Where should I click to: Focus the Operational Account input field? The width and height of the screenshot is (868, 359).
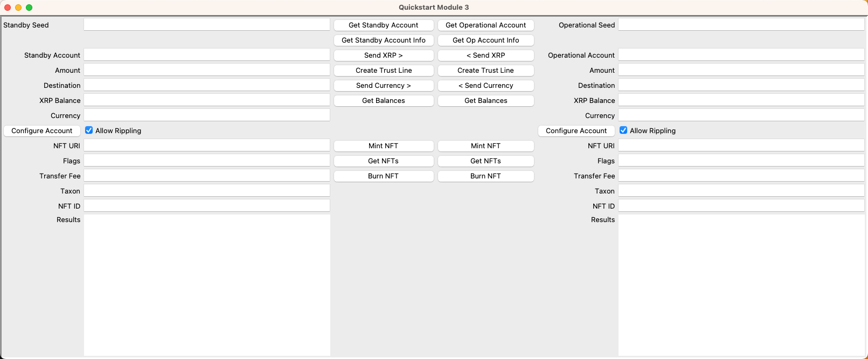[x=741, y=55]
